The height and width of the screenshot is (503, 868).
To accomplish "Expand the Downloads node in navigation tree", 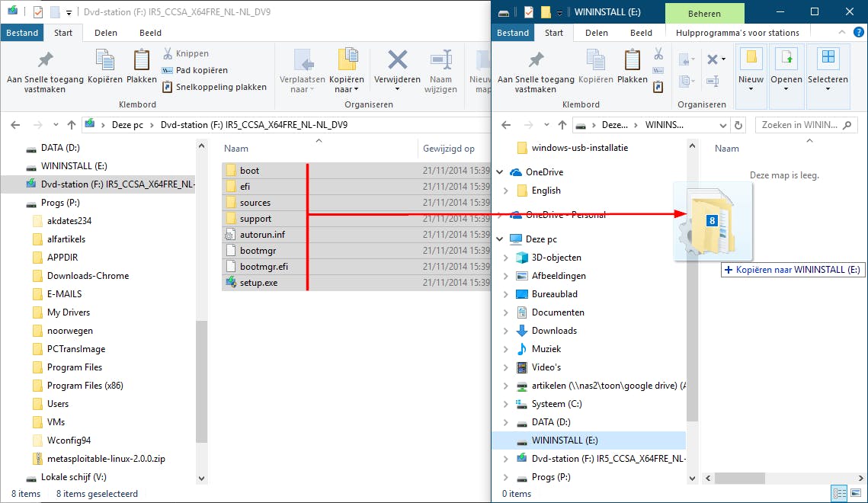I will point(506,331).
